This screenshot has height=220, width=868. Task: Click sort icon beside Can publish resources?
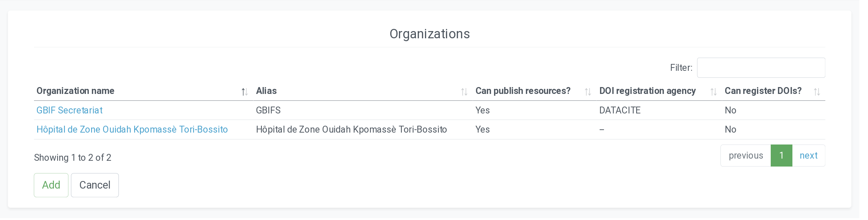coord(588,92)
